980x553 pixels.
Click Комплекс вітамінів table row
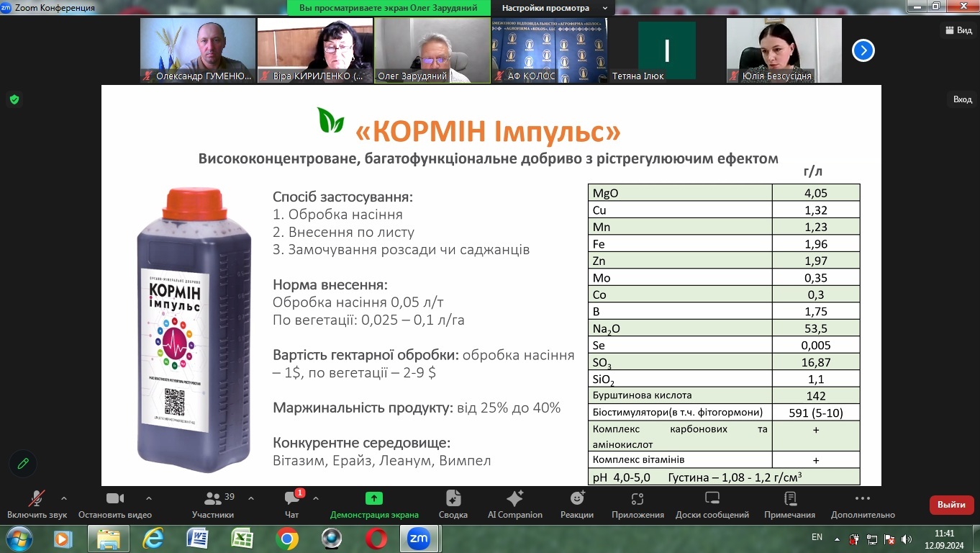click(724, 459)
